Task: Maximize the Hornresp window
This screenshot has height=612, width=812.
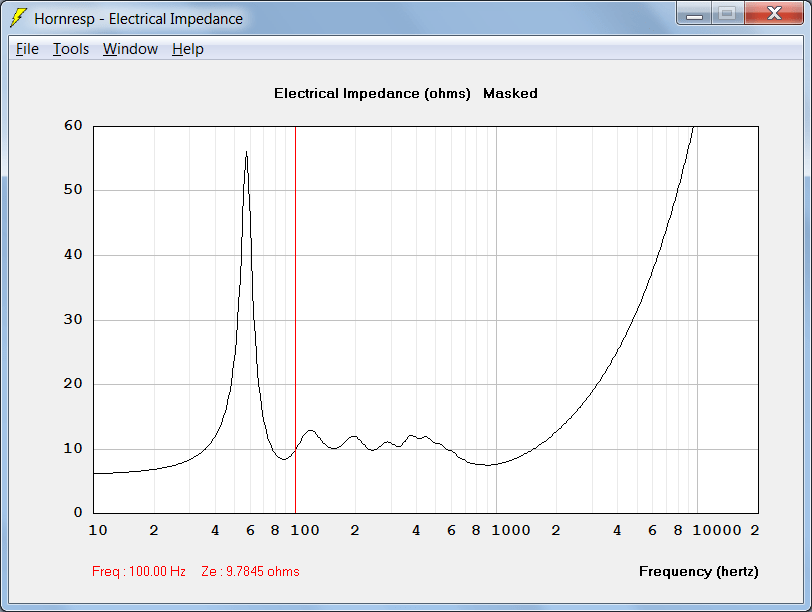Action: click(728, 14)
